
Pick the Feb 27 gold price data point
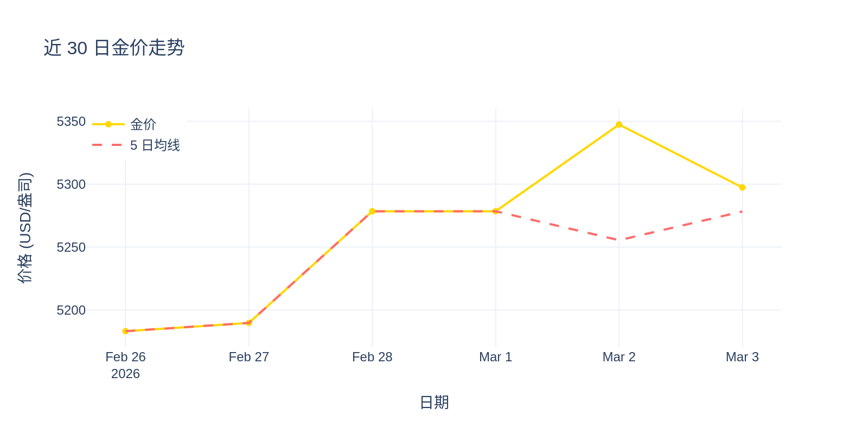[249, 323]
